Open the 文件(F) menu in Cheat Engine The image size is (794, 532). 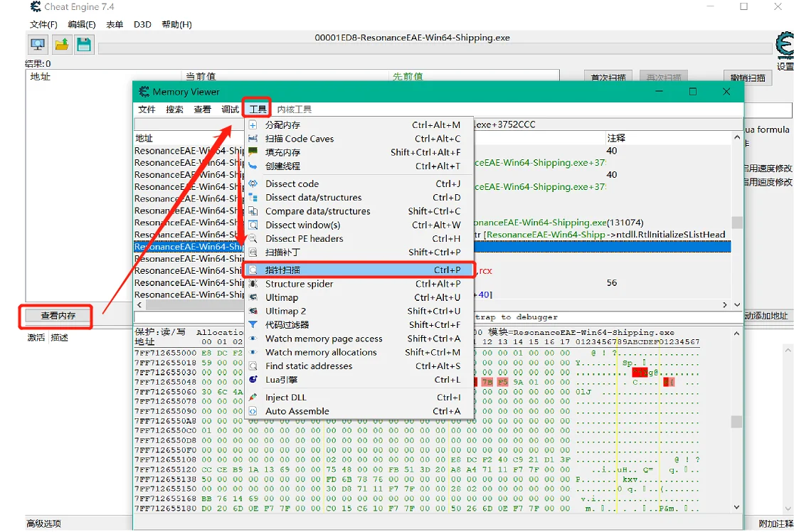[43, 24]
